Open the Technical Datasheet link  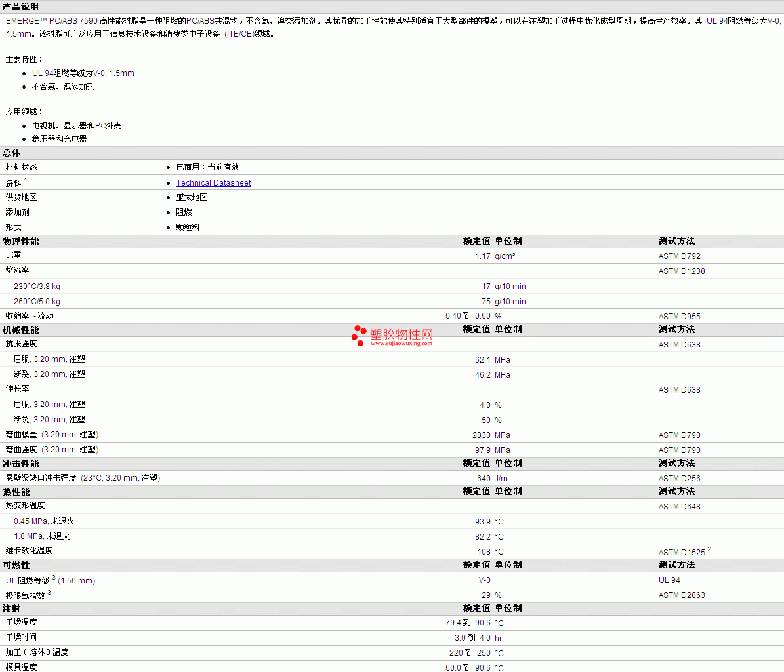coord(213,183)
